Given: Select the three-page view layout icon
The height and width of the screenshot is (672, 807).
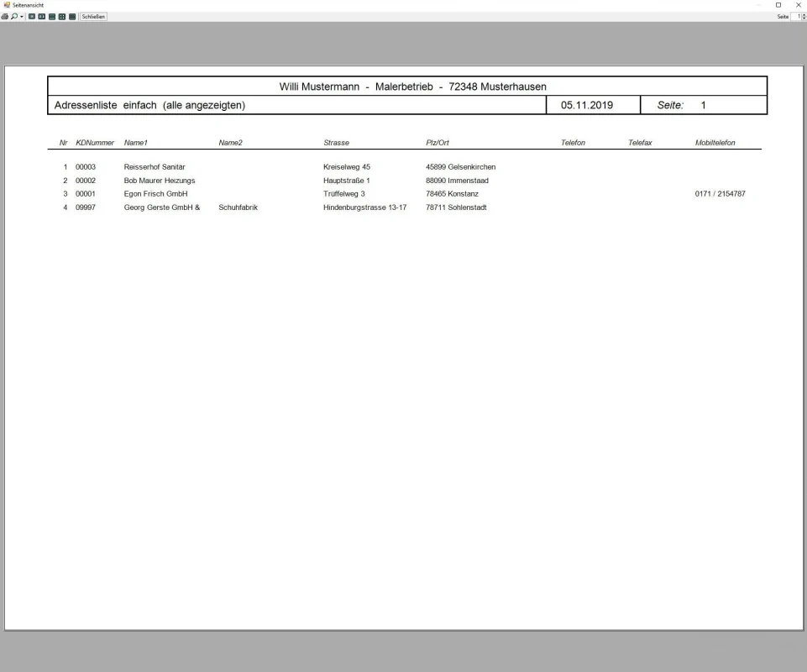Looking at the screenshot, I should point(52,17).
